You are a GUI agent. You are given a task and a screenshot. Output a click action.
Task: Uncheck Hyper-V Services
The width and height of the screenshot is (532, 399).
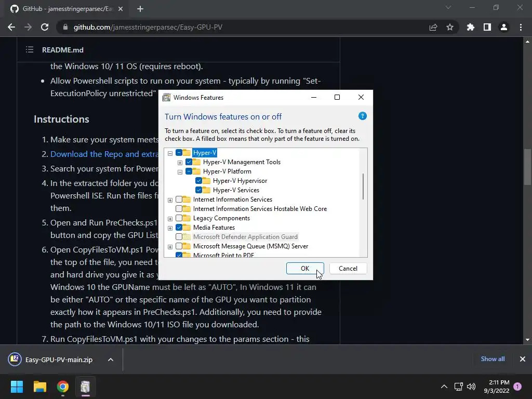click(x=198, y=190)
